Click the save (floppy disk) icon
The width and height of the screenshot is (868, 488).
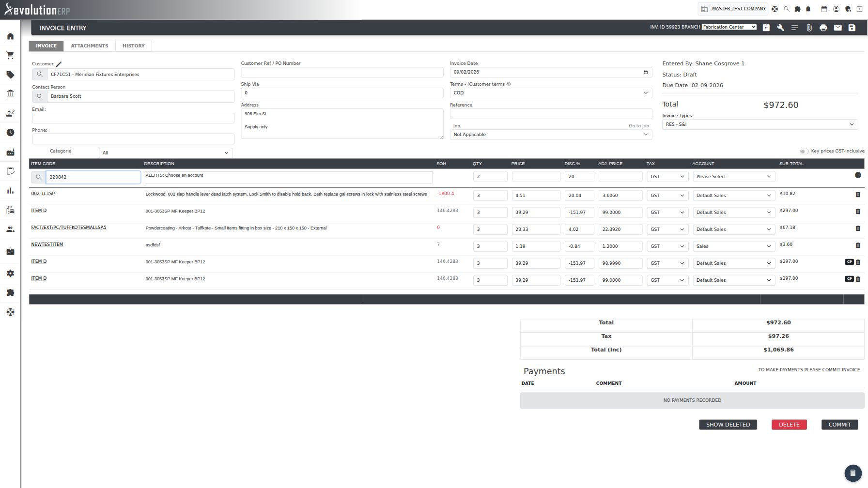coord(852,28)
